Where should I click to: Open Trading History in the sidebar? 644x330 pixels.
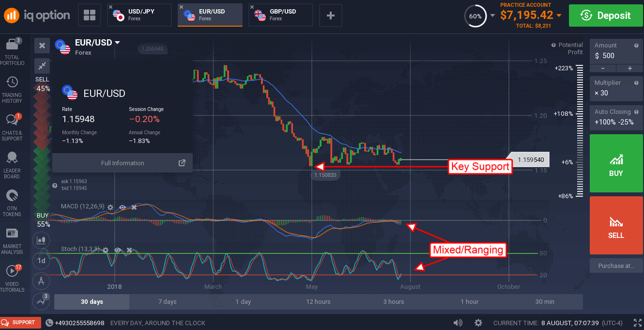click(x=12, y=90)
